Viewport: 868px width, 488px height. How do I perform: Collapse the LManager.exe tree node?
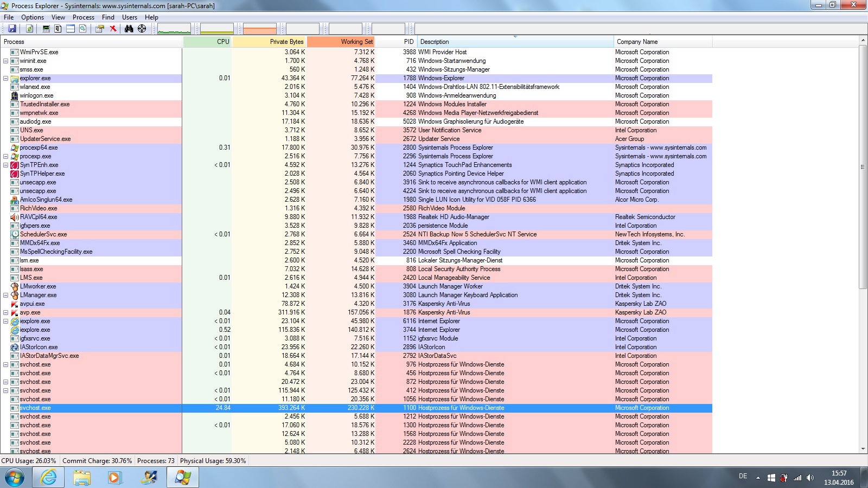click(x=5, y=295)
